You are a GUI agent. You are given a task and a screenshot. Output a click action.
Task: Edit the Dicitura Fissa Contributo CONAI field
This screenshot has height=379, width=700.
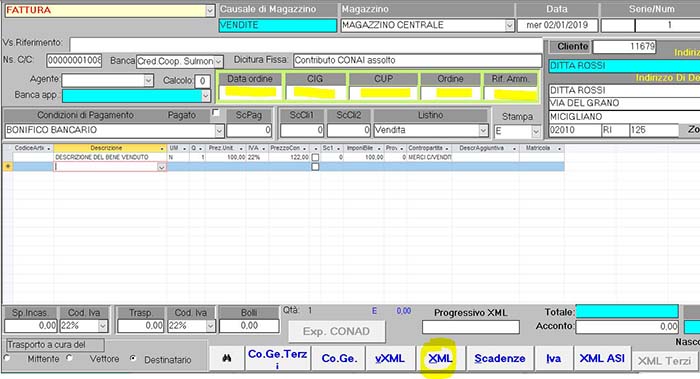pyautogui.click(x=417, y=60)
